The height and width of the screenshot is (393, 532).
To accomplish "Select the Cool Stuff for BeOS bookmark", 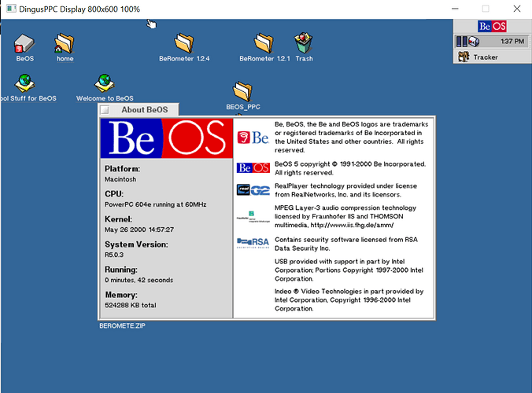I will [x=24, y=83].
